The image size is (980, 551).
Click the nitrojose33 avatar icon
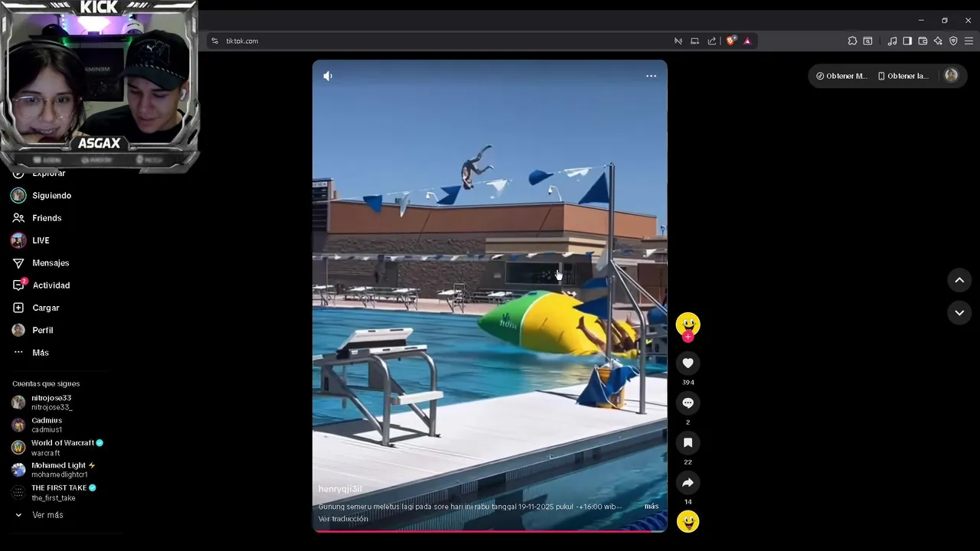tap(18, 403)
